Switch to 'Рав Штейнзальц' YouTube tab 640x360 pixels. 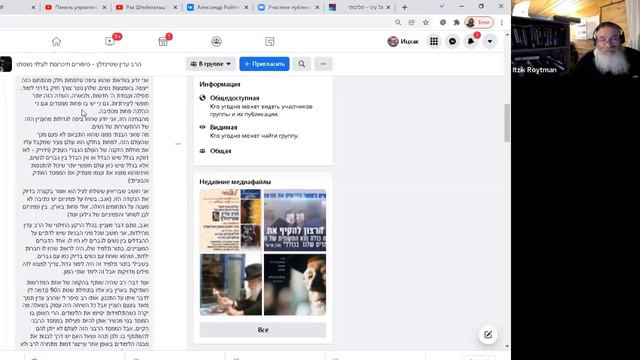pyautogui.click(x=146, y=7)
